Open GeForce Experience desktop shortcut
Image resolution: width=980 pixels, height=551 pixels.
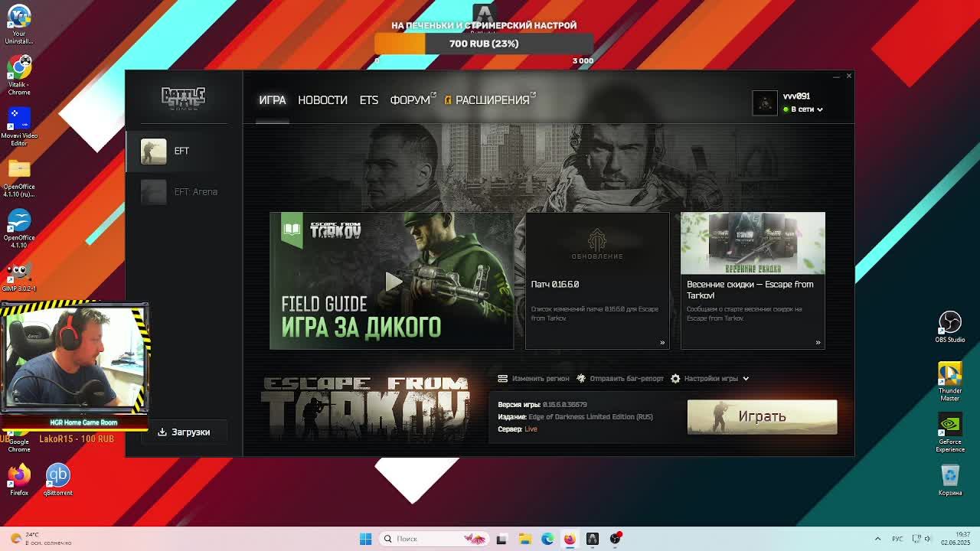pyautogui.click(x=950, y=433)
